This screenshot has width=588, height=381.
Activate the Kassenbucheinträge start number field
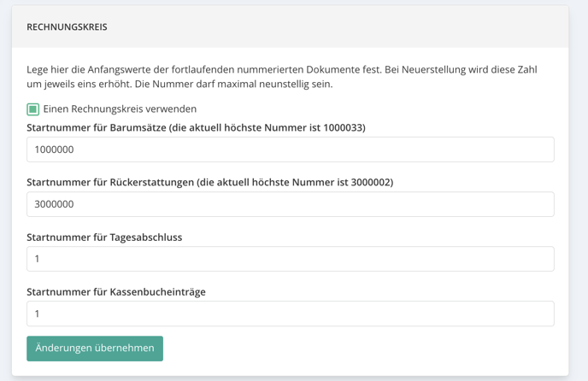coord(291,314)
